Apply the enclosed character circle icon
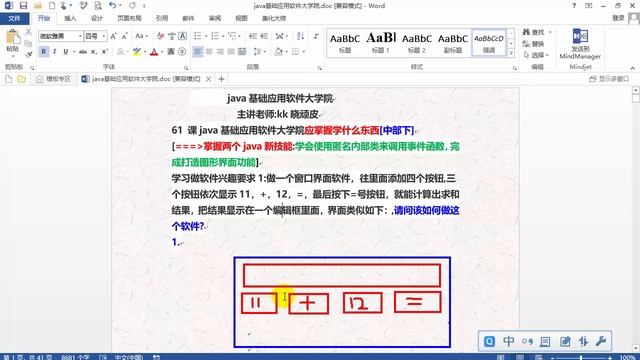The width and height of the screenshot is (640, 360). [x=182, y=51]
